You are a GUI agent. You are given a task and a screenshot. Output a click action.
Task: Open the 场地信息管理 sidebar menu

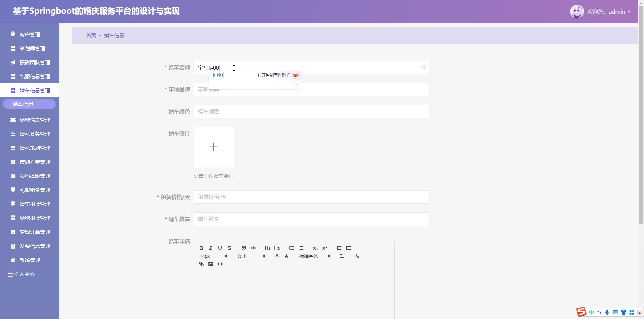[x=30, y=120]
